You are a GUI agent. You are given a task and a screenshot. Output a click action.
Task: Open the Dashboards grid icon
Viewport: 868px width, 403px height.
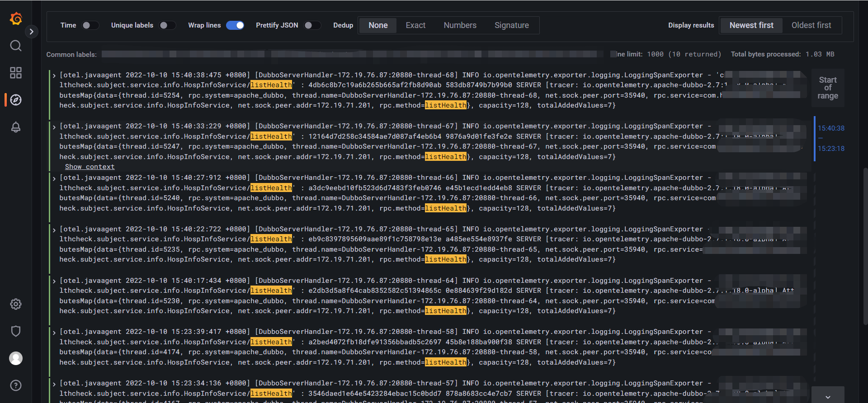pyautogui.click(x=16, y=73)
